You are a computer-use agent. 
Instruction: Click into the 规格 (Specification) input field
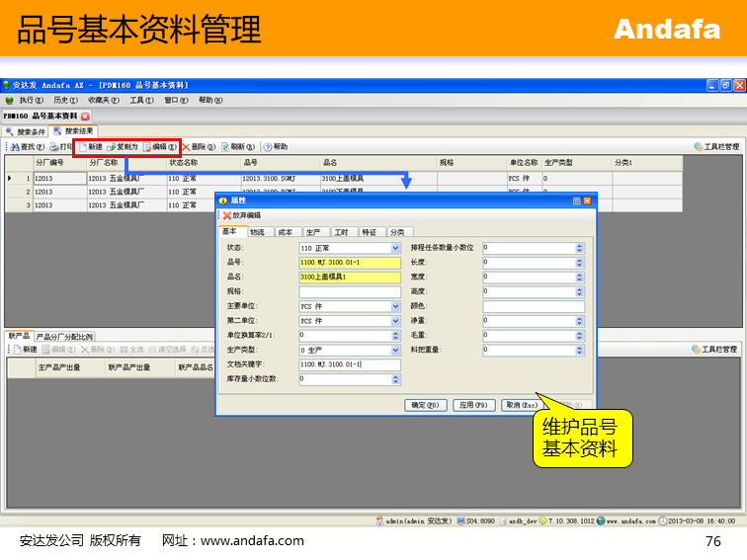coord(350,292)
